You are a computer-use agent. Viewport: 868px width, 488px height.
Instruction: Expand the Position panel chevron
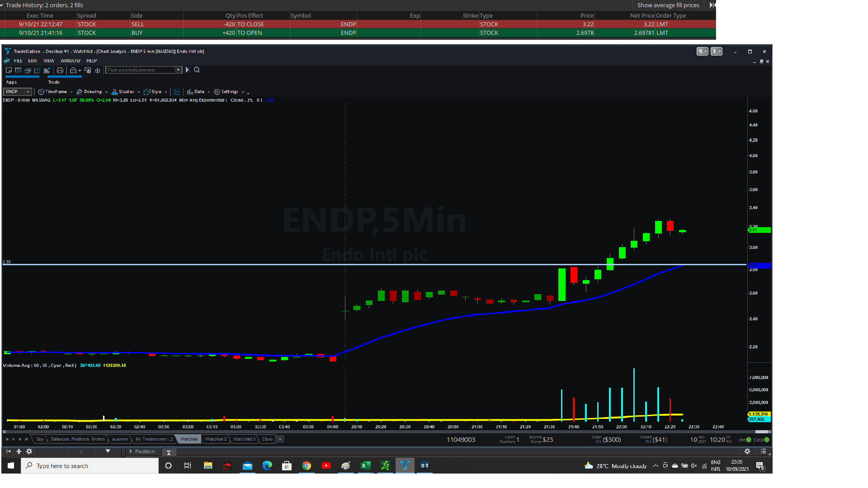pyautogui.click(x=131, y=451)
